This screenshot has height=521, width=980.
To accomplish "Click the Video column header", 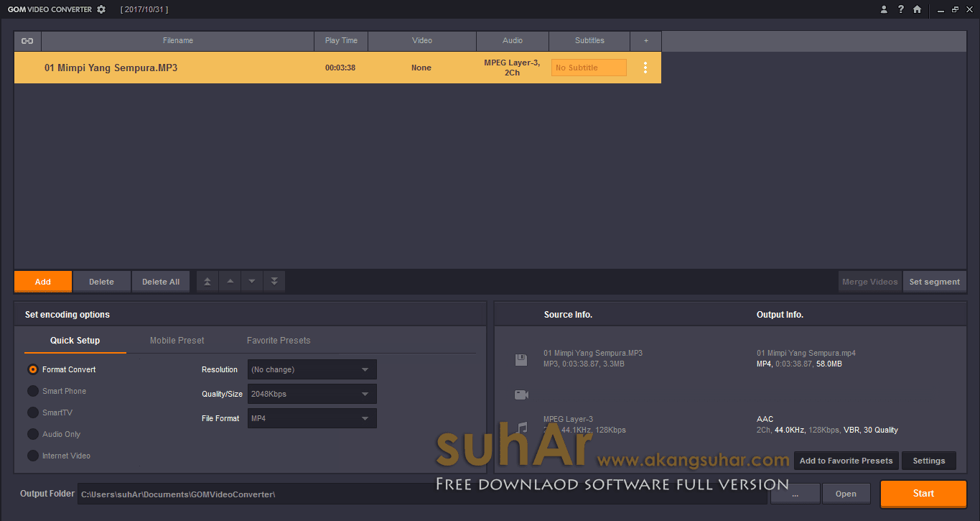I will [x=422, y=41].
